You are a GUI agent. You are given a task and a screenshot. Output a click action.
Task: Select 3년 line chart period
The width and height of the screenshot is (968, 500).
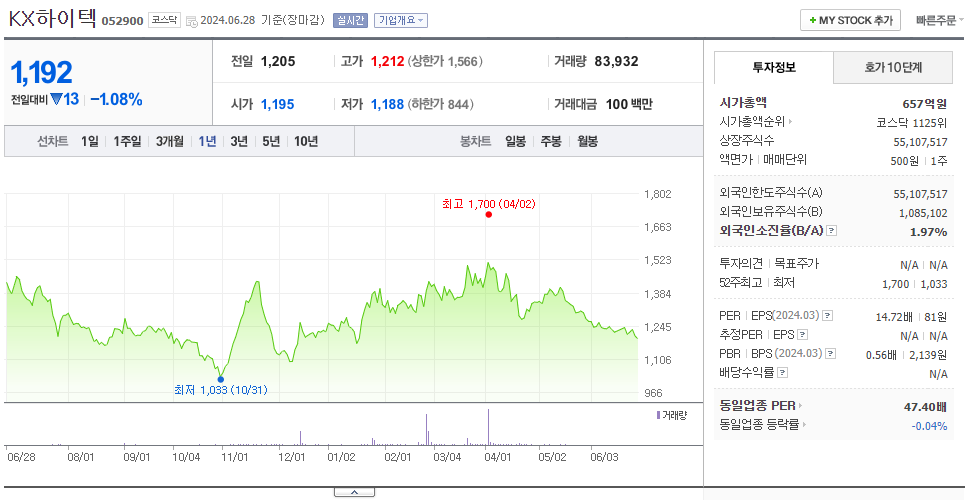click(x=239, y=141)
